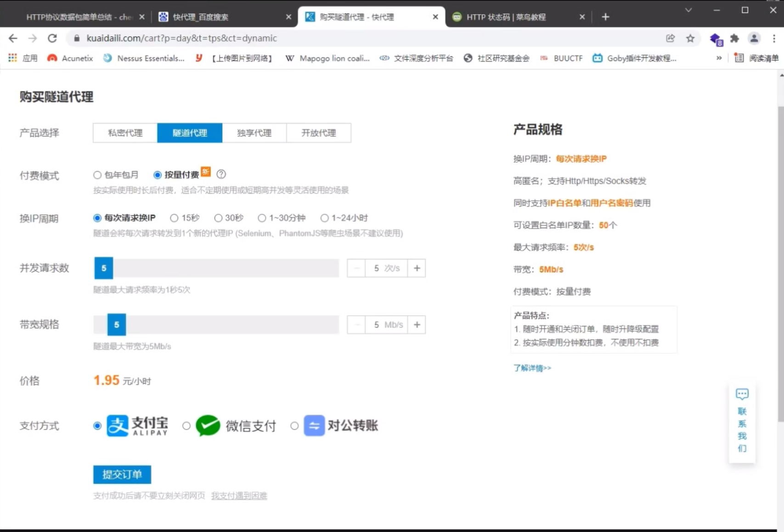Open the 文件深度分析平台 bookmark
The image size is (784, 532).
point(416,58)
